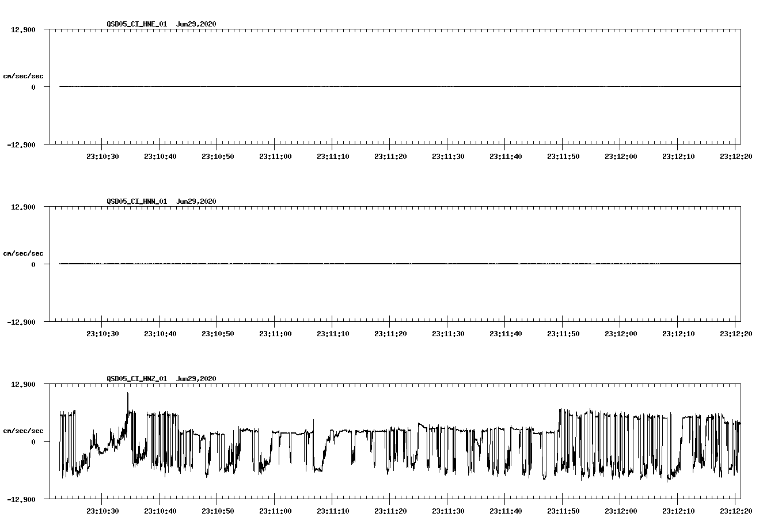
Task: Click the 23:11:30 time label under HNE plot
Action: point(448,156)
